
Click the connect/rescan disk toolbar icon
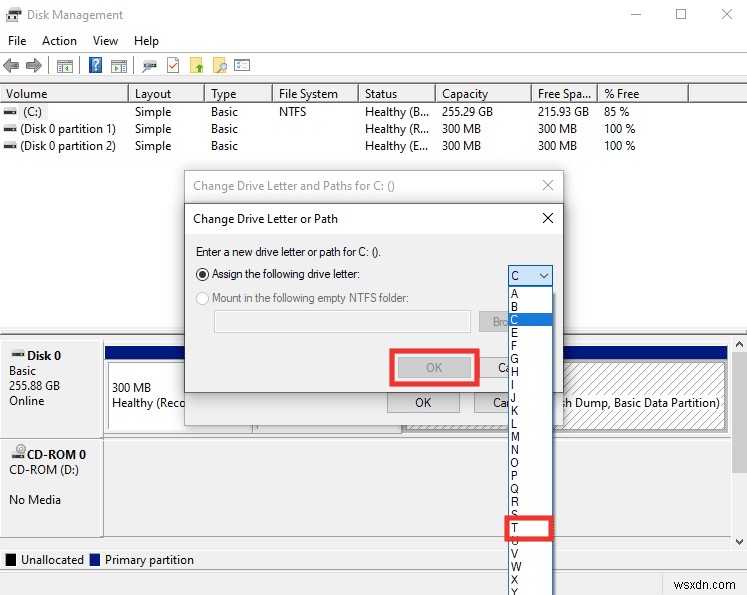(149, 65)
